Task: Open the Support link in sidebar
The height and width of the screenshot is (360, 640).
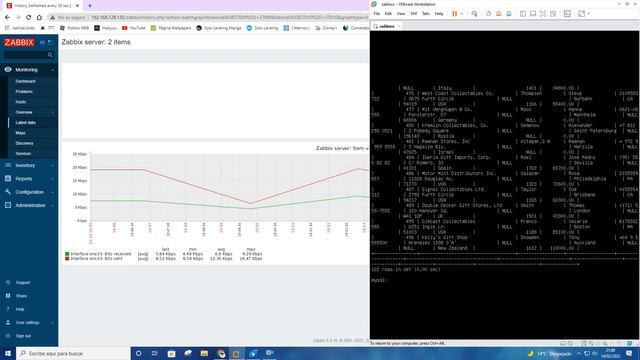Action: [23, 282]
